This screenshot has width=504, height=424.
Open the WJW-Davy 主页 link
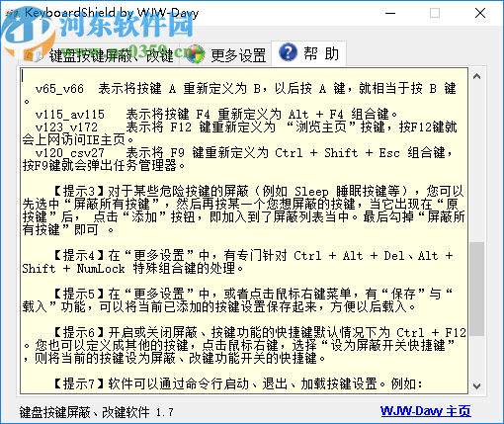(425, 411)
